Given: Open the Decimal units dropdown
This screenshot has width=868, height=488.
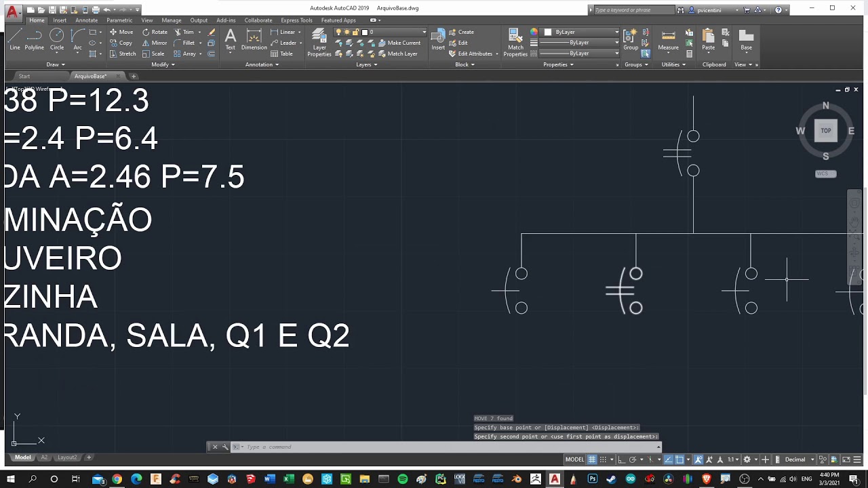Looking at the screenshot, I should (x=798, y=460).
